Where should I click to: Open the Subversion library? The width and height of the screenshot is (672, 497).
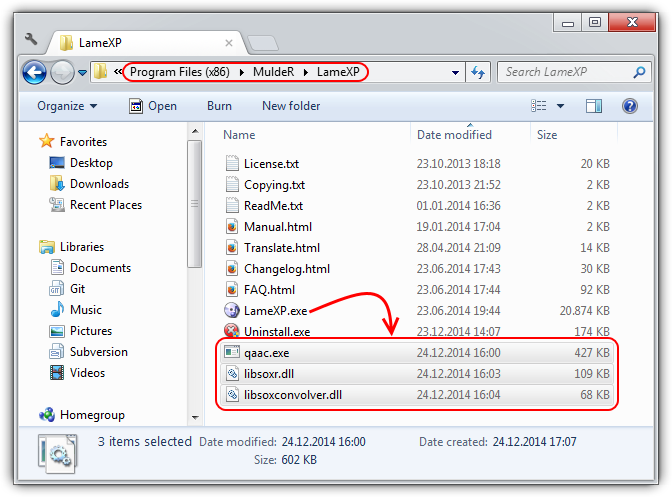coord(88,352)
